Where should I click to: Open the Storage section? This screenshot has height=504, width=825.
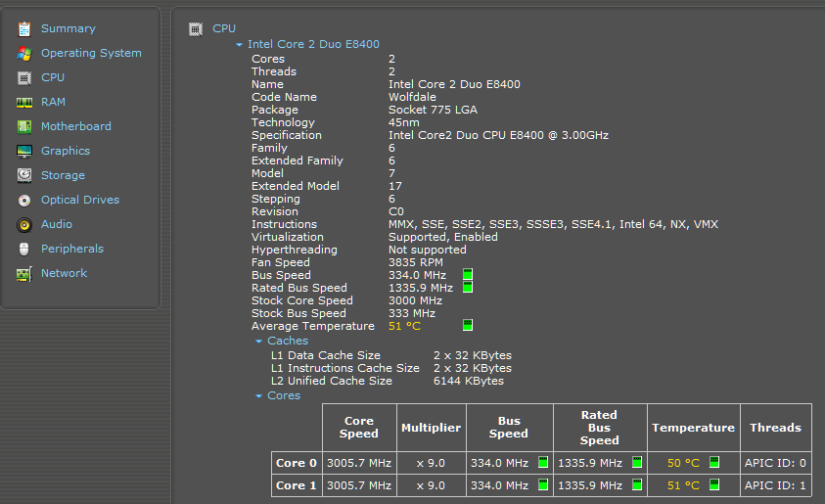coord(64,175)
